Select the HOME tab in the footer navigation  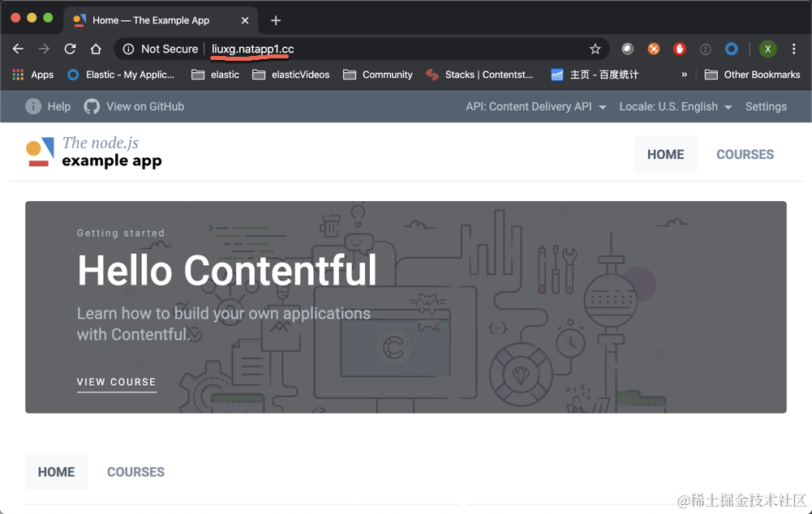pos(57,472)
